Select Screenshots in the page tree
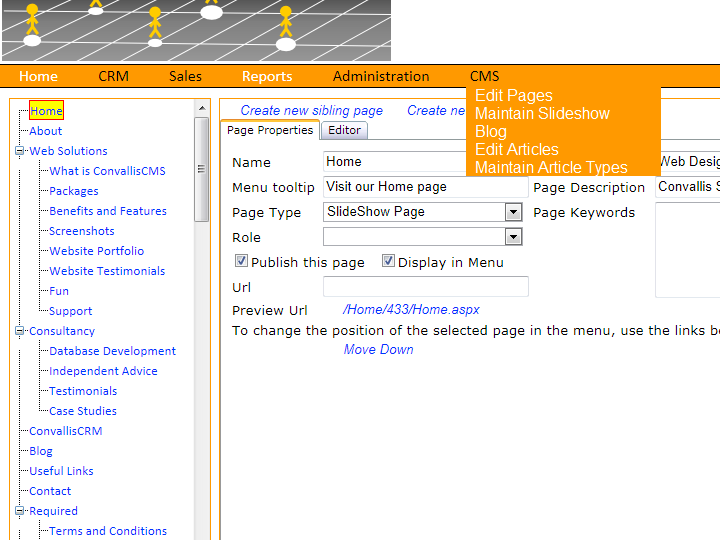The image size is (720, 540). (x=82, y=231)
